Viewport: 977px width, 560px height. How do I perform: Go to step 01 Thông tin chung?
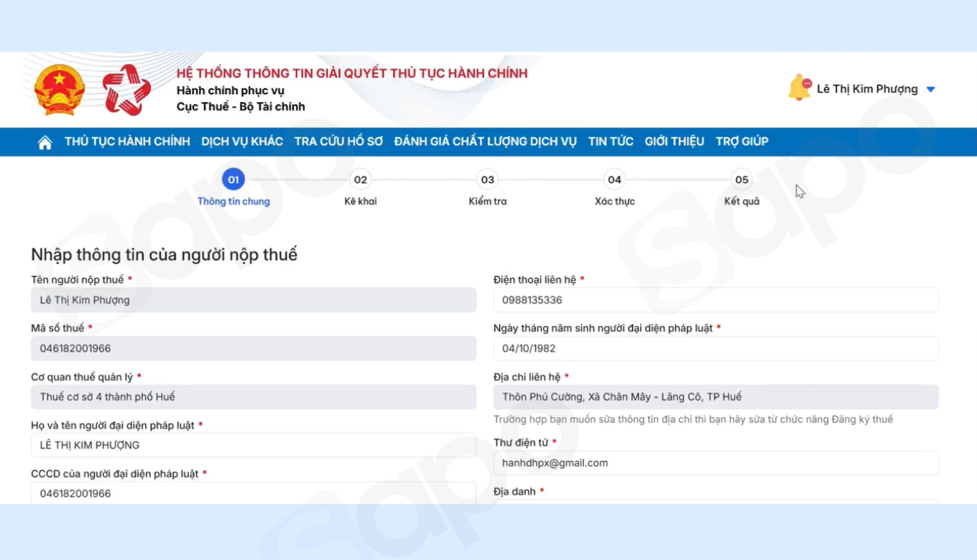pyautogui.click(x=233, y=179)
